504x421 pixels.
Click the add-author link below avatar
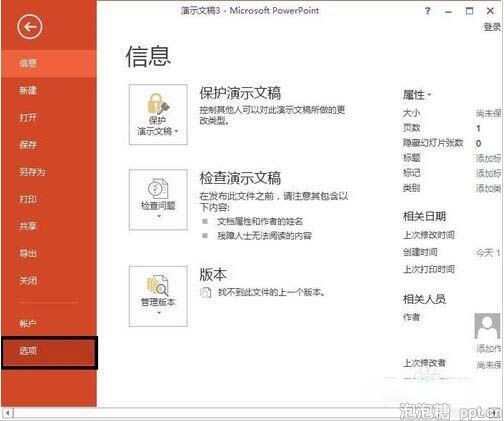coord(489,349)
